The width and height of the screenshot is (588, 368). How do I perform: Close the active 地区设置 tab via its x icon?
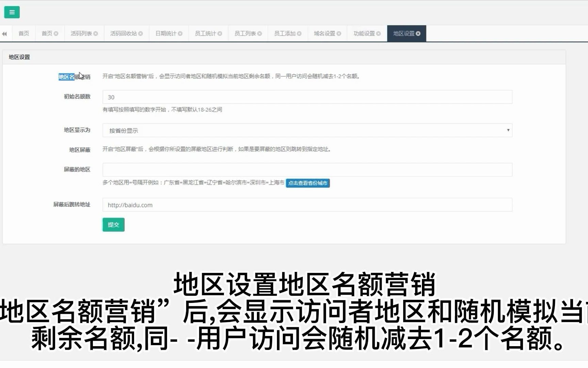pos(418,33)
